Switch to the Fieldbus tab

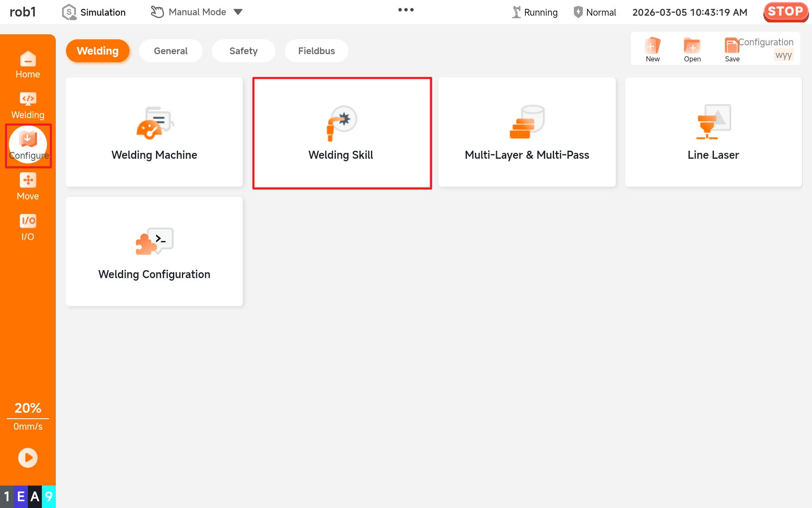pos(316,51)
